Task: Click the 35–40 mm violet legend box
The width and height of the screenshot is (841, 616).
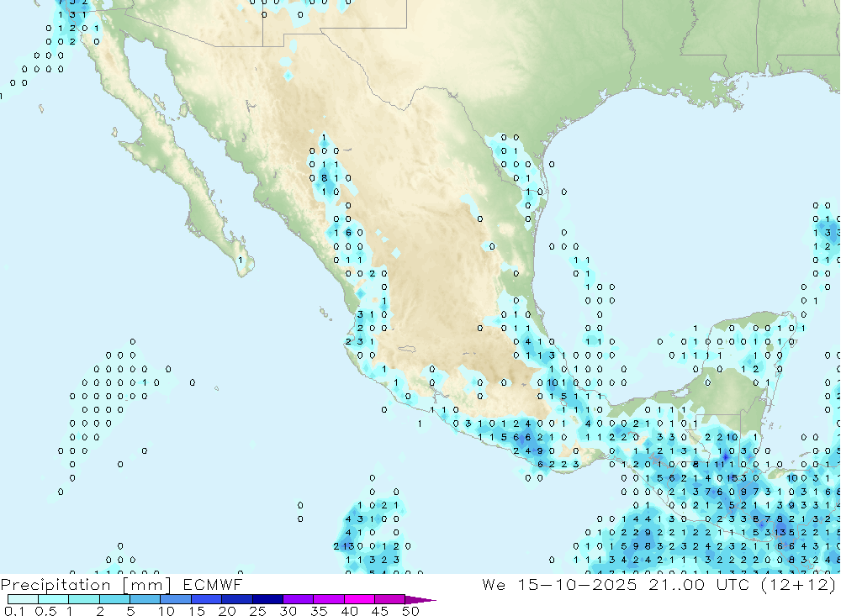Action: pos(328,599)
